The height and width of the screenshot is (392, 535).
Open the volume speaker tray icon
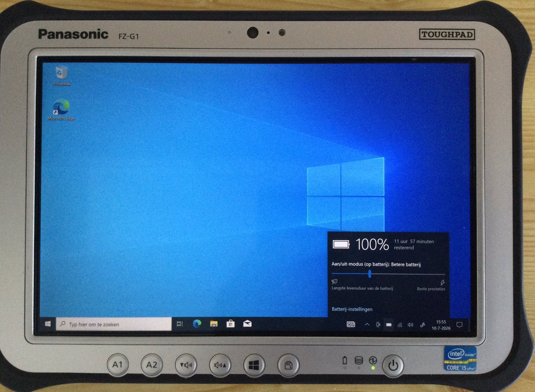pyautogui.click(x=410, y=325)
